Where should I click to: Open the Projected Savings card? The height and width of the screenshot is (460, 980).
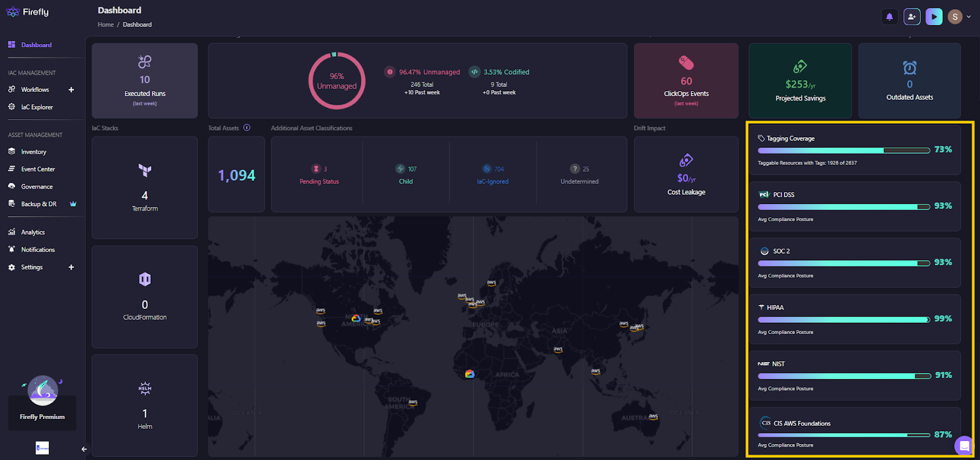coord(800,80)
